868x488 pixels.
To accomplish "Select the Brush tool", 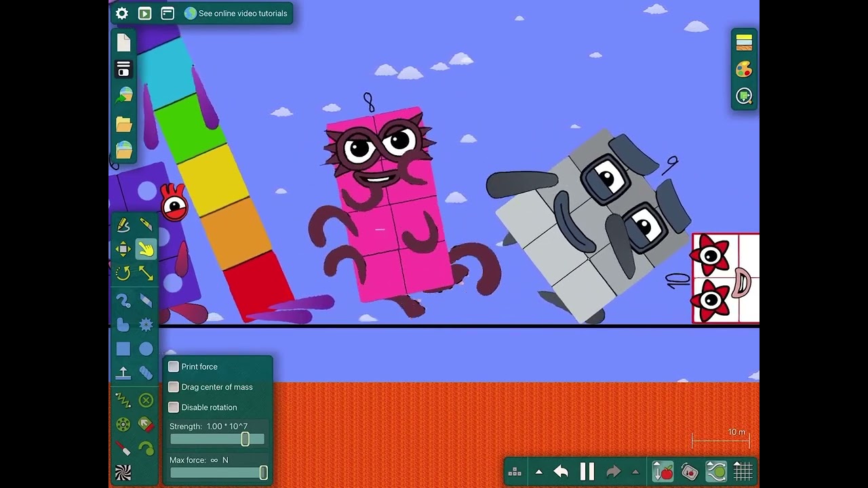I will point(123,300).
